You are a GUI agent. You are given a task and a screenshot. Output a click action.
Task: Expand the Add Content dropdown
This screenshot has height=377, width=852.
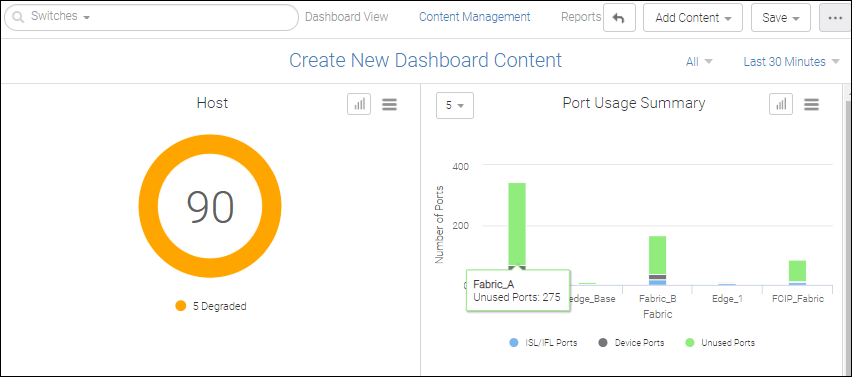click(693, 18)
